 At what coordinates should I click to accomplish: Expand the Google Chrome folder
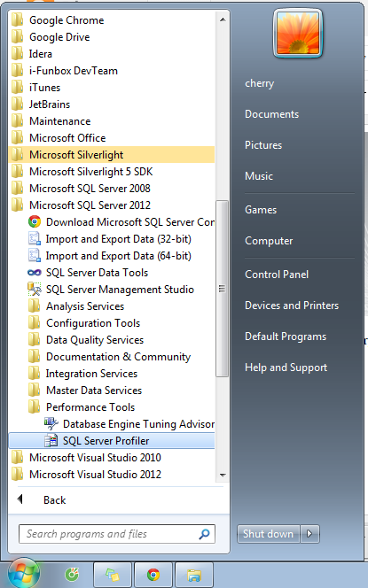pyautogui.click(x=112, y=20)
